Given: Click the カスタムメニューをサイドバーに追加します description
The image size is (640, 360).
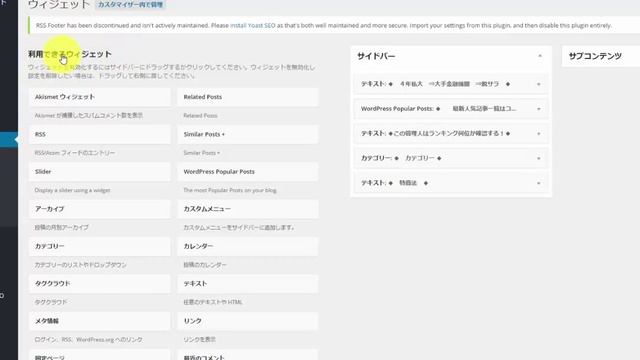Looking at the screenshot, I should tap(239, 227).
